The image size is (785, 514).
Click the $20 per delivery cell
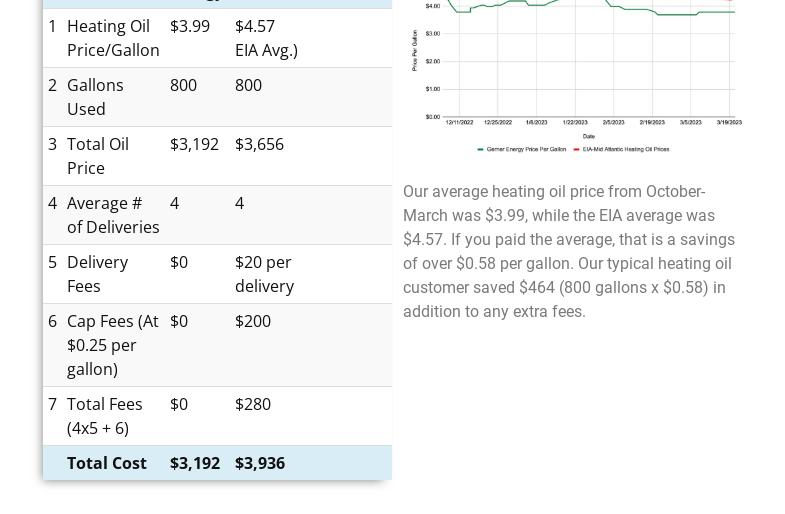[264, 274]
